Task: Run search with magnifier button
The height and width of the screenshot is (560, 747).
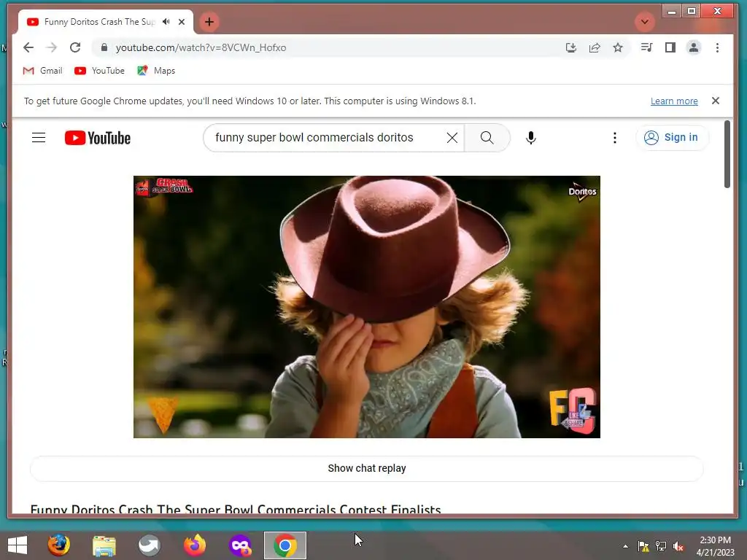Action: pyautogui.click(x=487, y=138)
